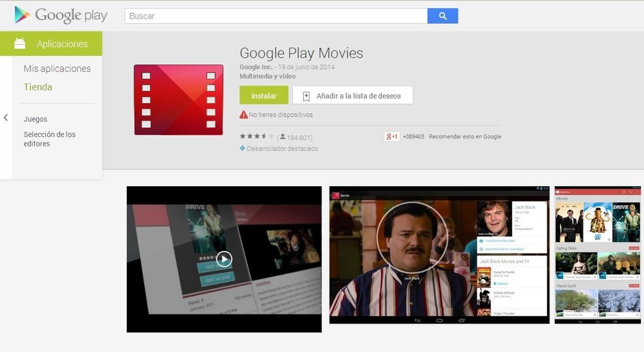
Task: Click the Google Inc. developer link
Action: (255, 67)
